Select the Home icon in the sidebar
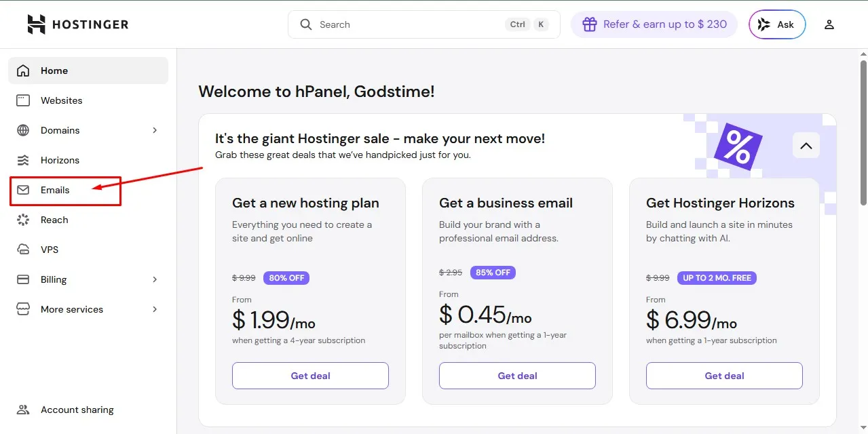The image size is (868, 434). pos(24,71)
